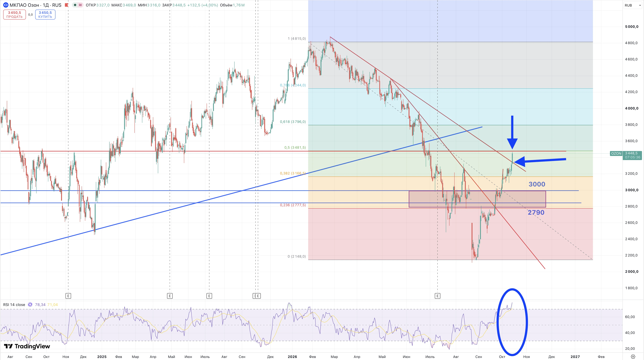644x360 pixels.
Task: Click the Объём 1,76 M volume readout
Action: click(x=232, y=5)
